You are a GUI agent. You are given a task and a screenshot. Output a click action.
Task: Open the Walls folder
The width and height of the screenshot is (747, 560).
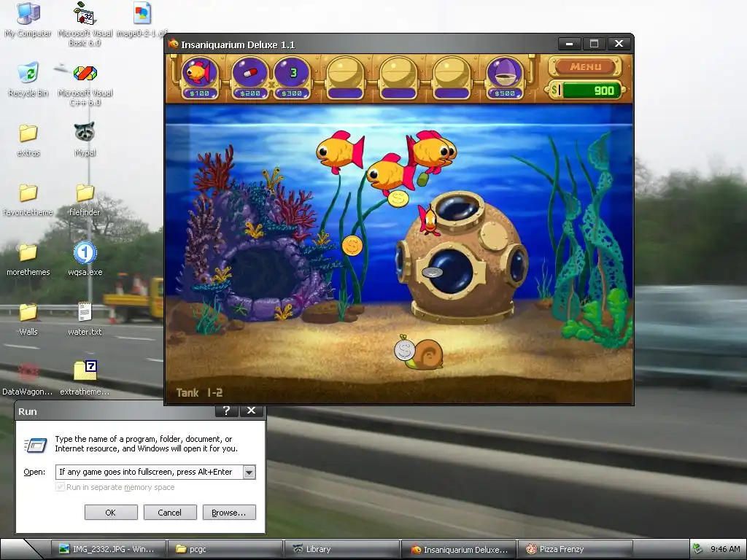click(28, 319)
